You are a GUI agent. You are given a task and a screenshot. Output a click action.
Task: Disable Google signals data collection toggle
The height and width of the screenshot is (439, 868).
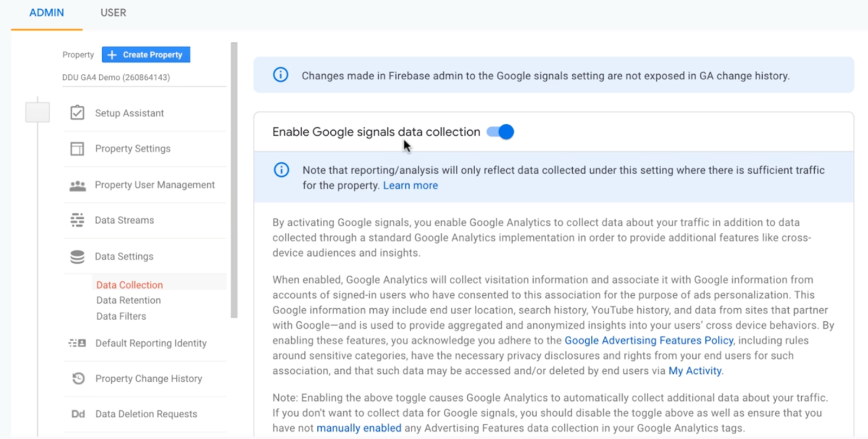500,132
